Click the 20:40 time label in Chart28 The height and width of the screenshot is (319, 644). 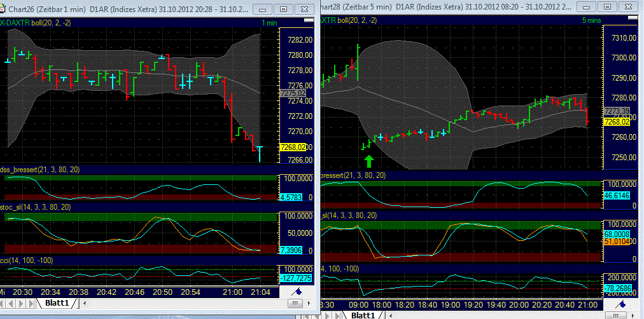(565, 304)
